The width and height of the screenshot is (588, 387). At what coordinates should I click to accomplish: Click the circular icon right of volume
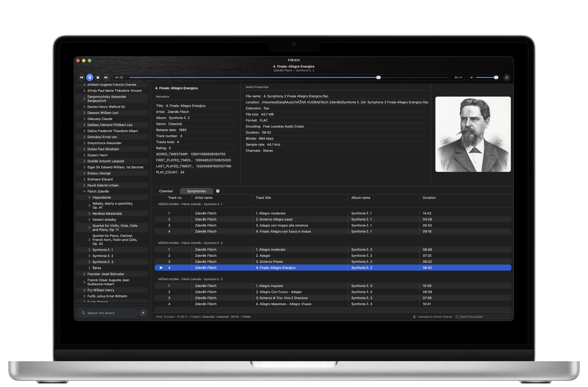pos(507,78)
